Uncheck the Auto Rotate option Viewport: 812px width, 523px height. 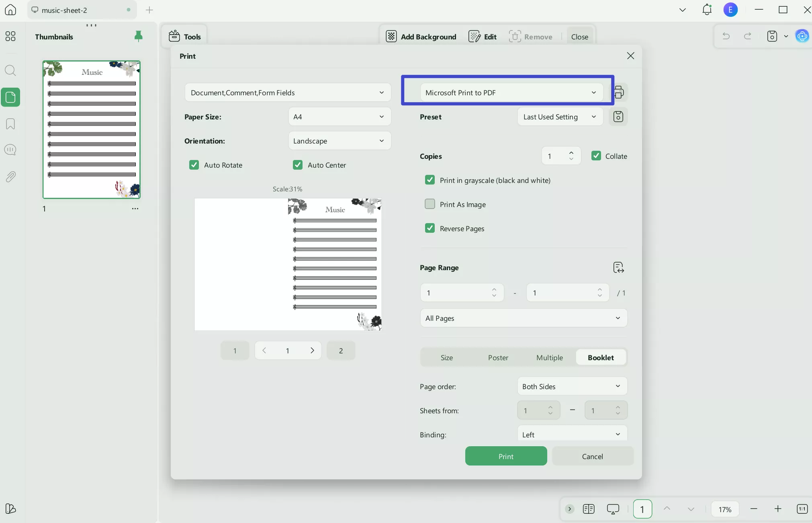[194, 165]
